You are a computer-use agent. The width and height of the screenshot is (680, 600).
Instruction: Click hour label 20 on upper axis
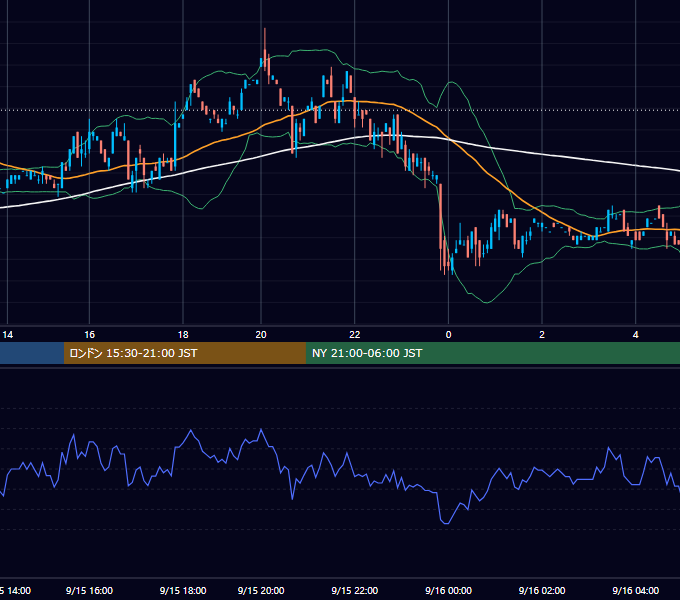(261, 335)
